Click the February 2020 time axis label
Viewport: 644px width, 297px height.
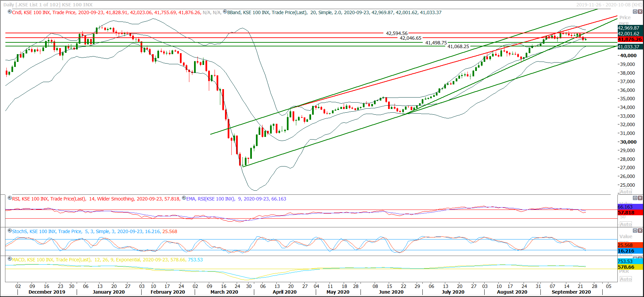168,292
